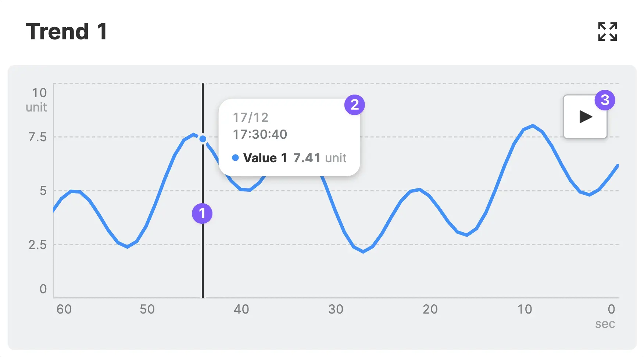
Task: Click the purple badge numbered 1
Action: click(202, 213)
